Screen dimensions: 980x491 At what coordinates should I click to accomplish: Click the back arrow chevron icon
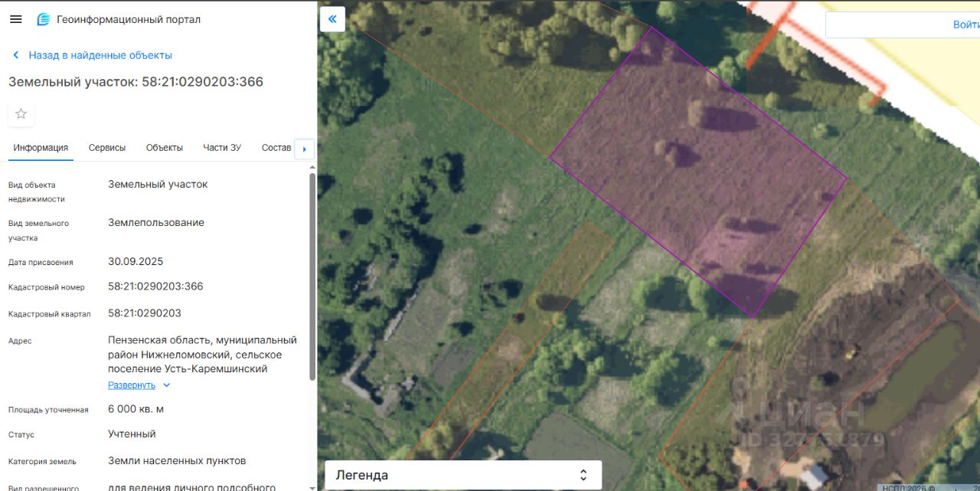(16, 55)
